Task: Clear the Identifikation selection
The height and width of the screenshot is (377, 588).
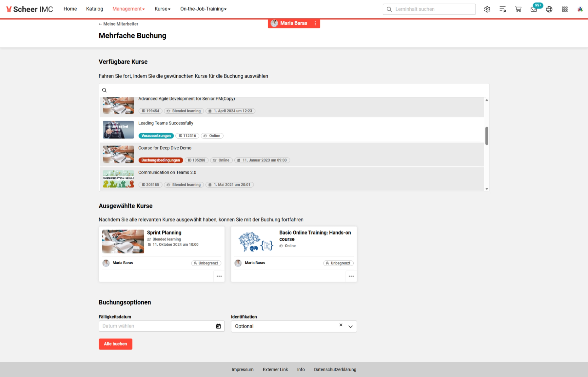Action: (341, 325)
